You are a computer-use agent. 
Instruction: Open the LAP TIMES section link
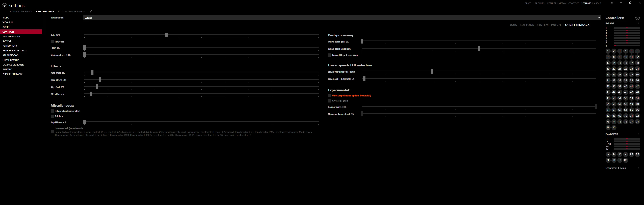click(539, 4)
